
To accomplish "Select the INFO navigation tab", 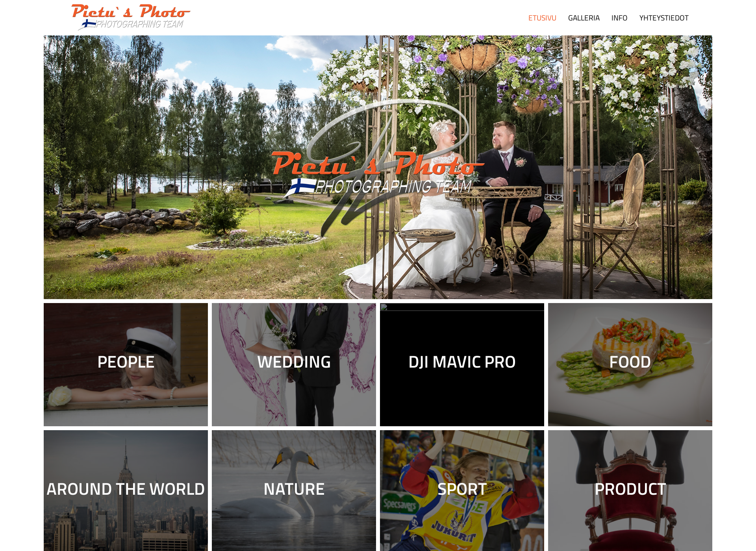I will coord(619,17).
